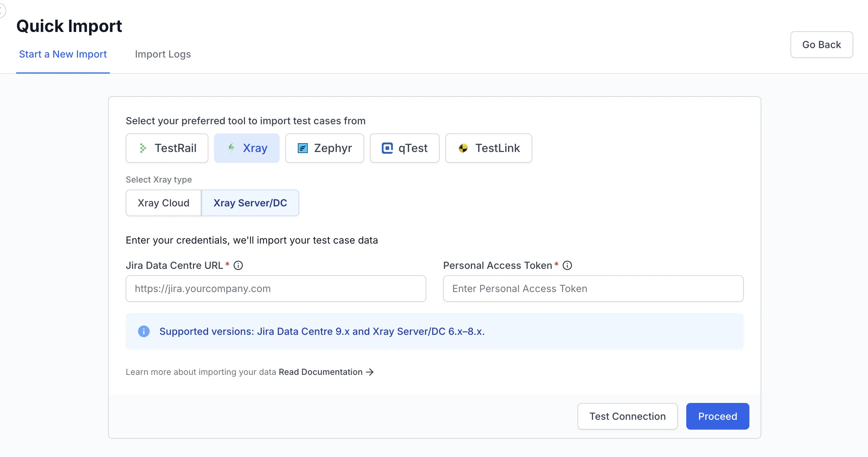This screenshot has height=457, width=868.
Task: Switch to the Import Logs tab
Action: point(163,54)
